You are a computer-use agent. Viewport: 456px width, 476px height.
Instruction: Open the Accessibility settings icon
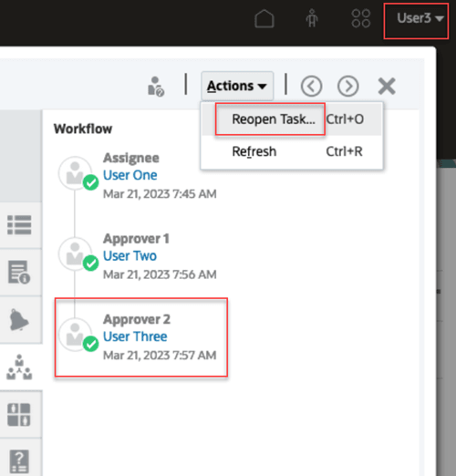[x=312, y=18]
